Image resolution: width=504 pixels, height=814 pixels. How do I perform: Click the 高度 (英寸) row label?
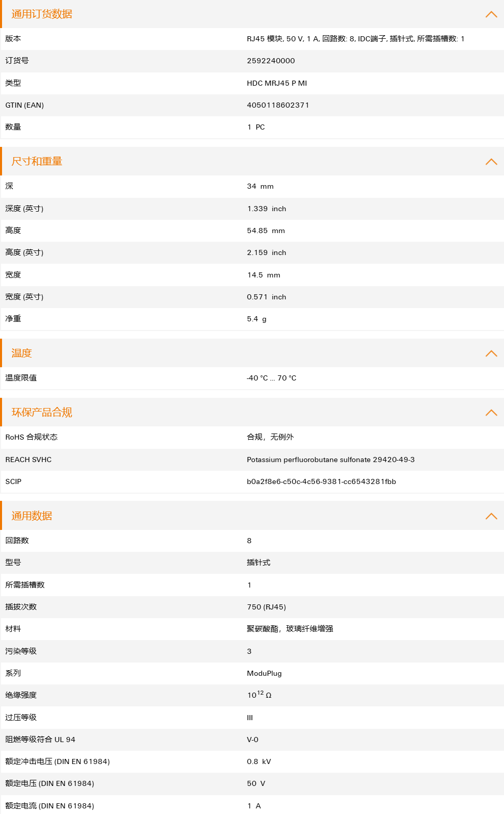[x=24, y=252]
